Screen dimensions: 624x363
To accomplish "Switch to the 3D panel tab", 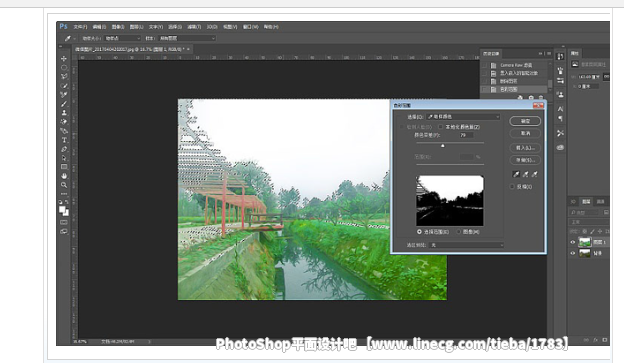I will click(x=573, y=201).
